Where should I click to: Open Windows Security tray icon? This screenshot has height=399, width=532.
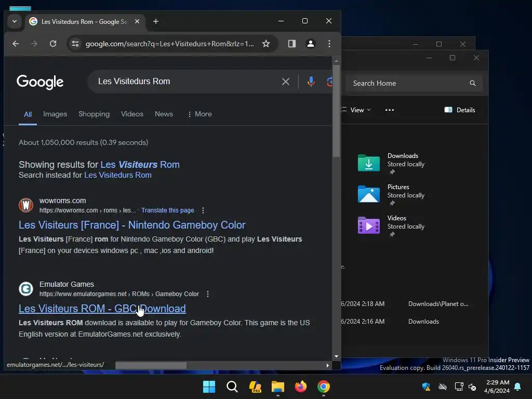(x=426, y=387)
